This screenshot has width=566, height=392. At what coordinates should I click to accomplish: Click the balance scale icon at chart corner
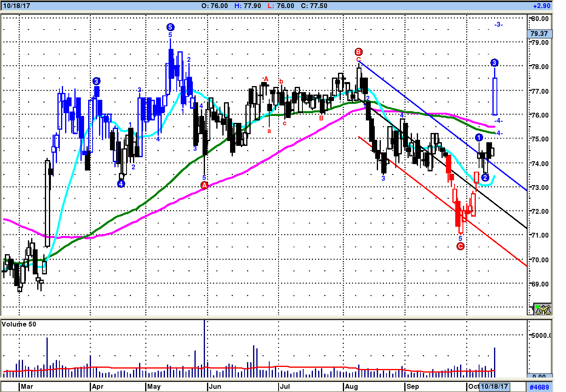pos(542,309)
